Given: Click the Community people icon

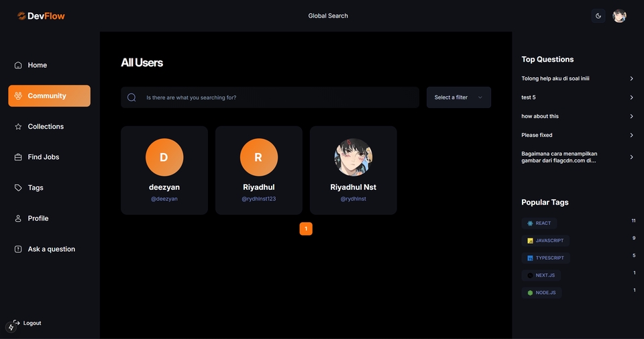Looking at the screenshot, I should [x=18, y=96].
